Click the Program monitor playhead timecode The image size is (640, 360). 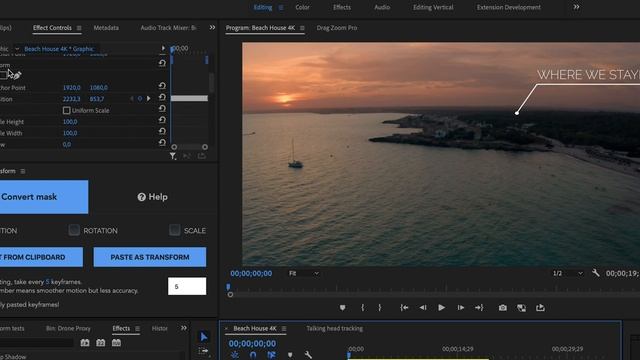point(251,273)
